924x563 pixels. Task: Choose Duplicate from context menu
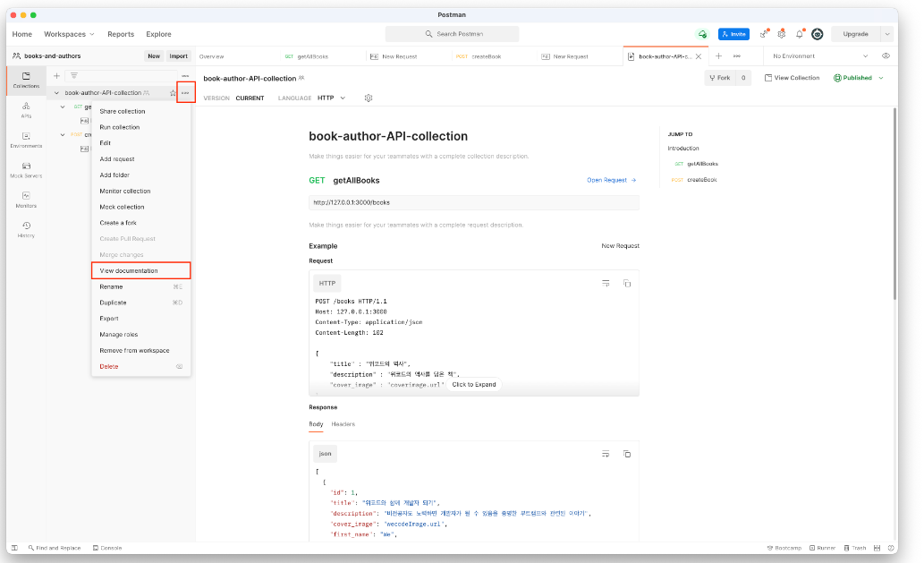point(140,303)
